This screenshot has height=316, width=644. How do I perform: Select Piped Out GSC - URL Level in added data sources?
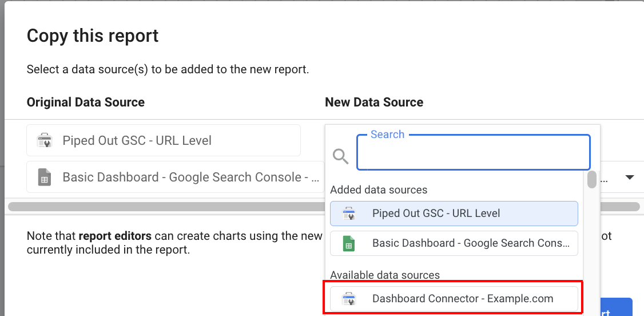pos(454,214)
